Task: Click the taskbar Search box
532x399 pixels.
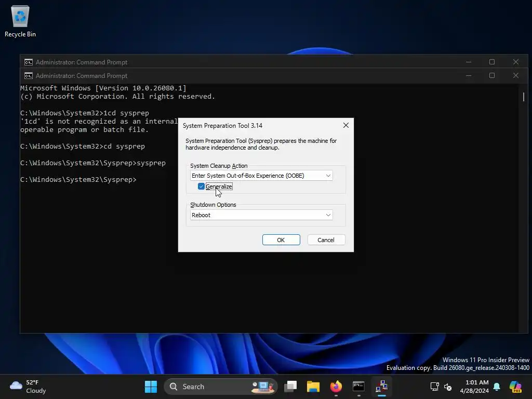Action: (x=220, y=387)
